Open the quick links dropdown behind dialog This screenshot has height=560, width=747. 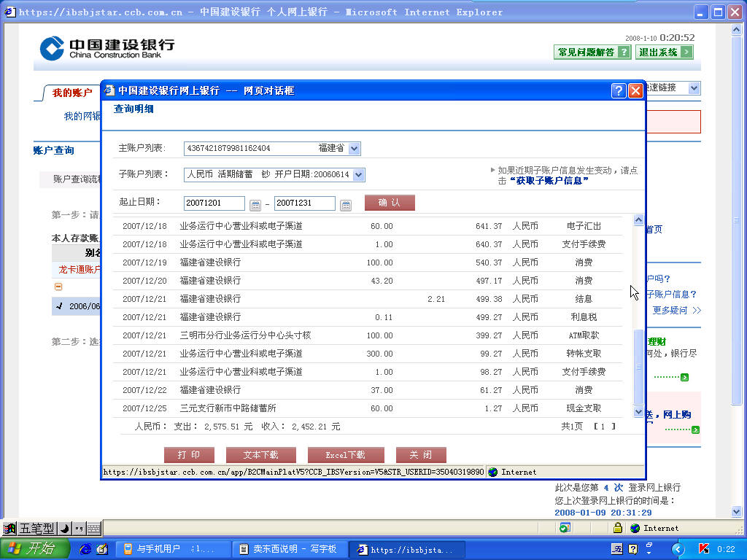click(694, 88)
